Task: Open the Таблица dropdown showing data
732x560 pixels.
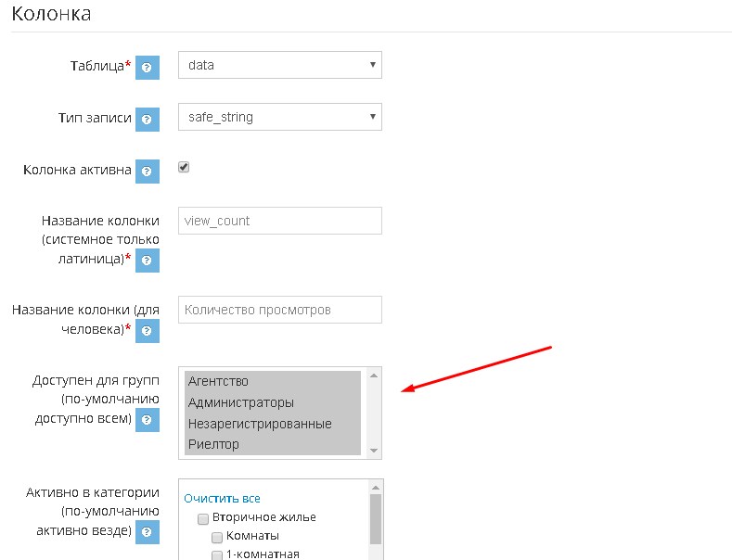Action: coord(279,65)
